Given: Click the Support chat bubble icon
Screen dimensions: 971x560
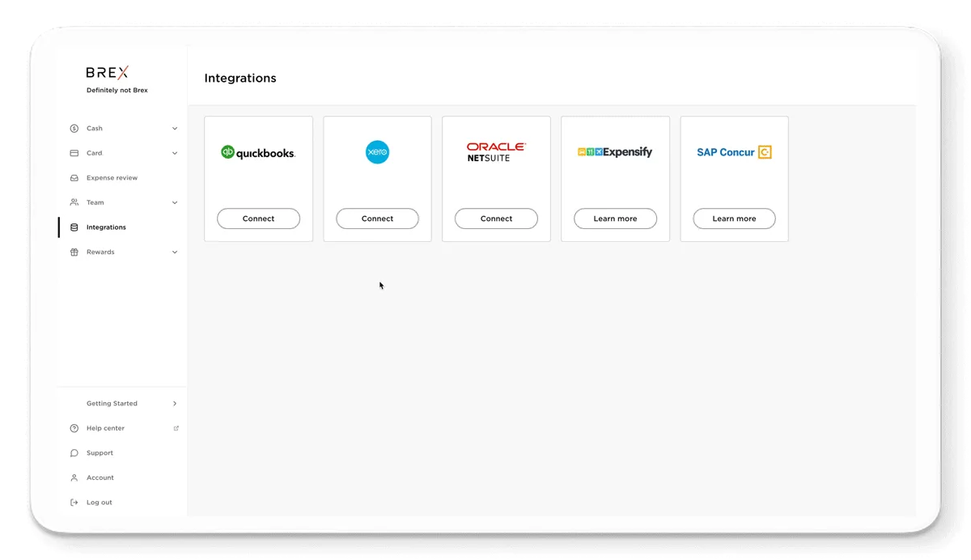Looking at the screenshot, I should pyautogui.click(x=74, y=453).
